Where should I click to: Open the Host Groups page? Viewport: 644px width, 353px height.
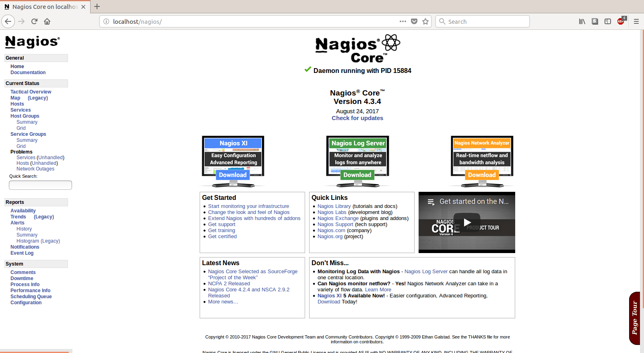[x=25, y=116]
